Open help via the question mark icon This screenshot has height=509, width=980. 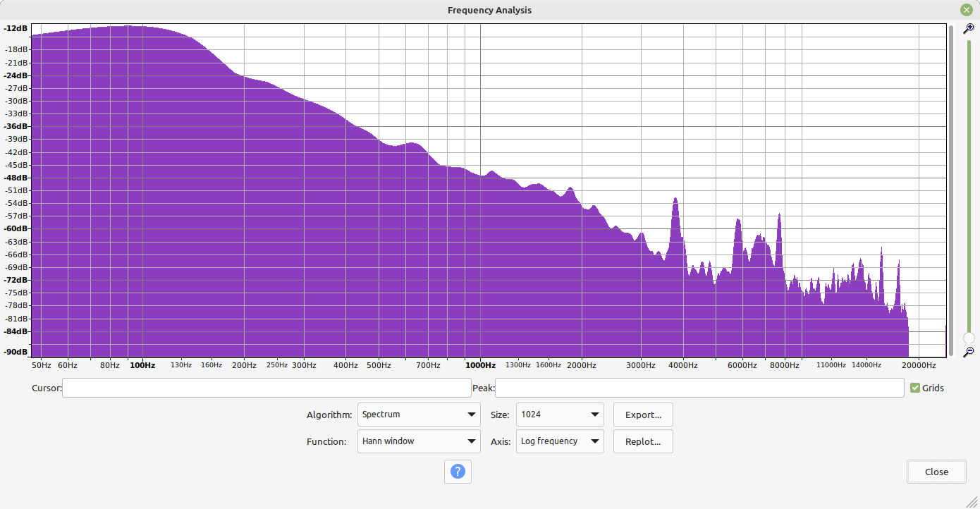(458, 472)
